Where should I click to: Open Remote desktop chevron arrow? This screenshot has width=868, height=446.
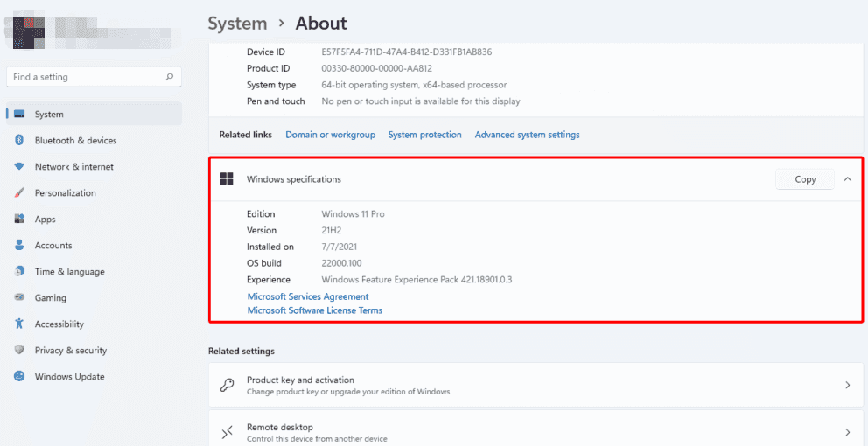pyautogui.click(x=848, y=432)
